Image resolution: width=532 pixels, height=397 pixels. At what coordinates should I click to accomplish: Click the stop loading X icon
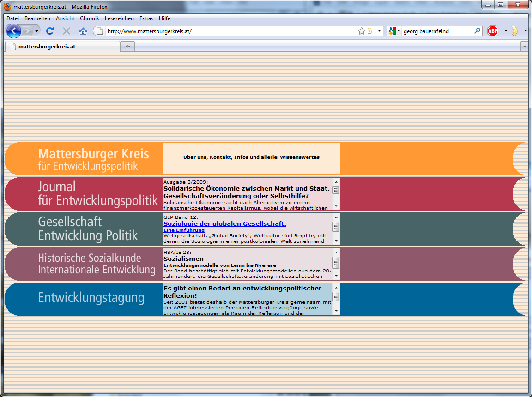coord(66,31)
